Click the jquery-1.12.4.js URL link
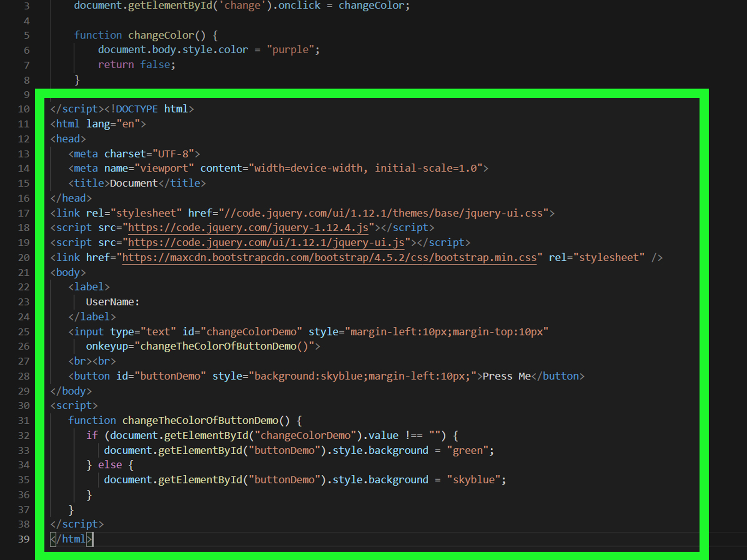Screen dimensions: 747x560 click(248, 228)
